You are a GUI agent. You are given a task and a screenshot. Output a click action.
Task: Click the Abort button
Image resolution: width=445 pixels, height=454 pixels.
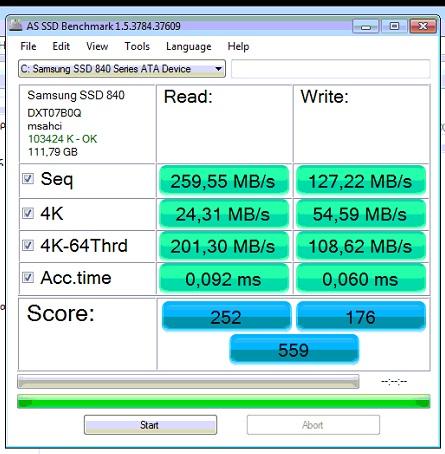click(x=313, y=425)
